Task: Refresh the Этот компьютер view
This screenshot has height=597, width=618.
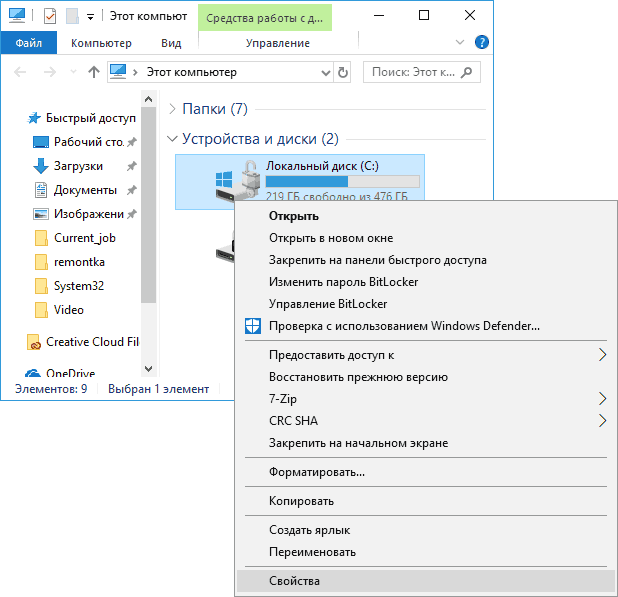Action: [343, 72]
